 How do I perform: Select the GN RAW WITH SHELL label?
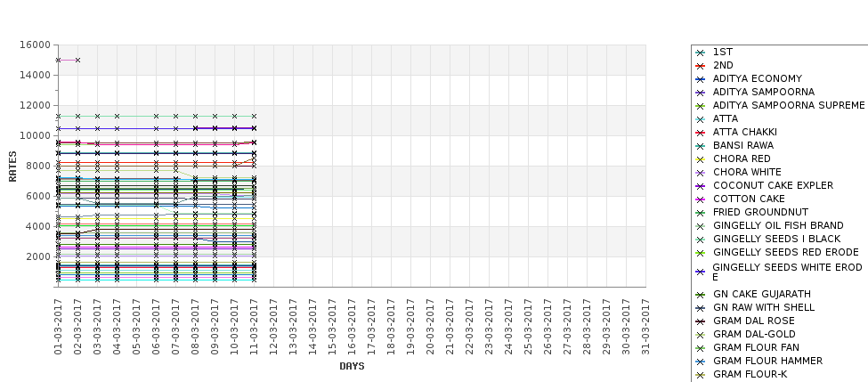tap(764, 307)
